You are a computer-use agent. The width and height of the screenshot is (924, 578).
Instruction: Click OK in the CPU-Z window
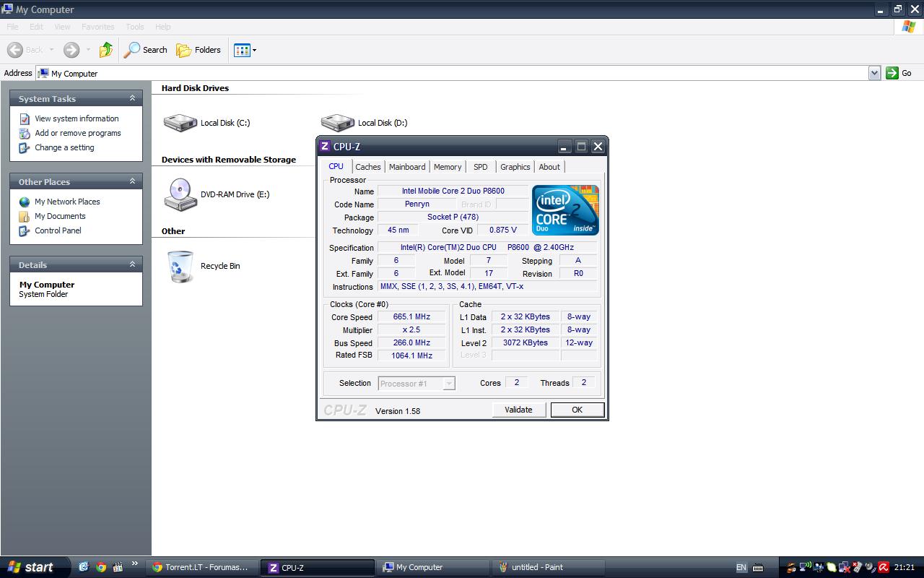(577, 410)
